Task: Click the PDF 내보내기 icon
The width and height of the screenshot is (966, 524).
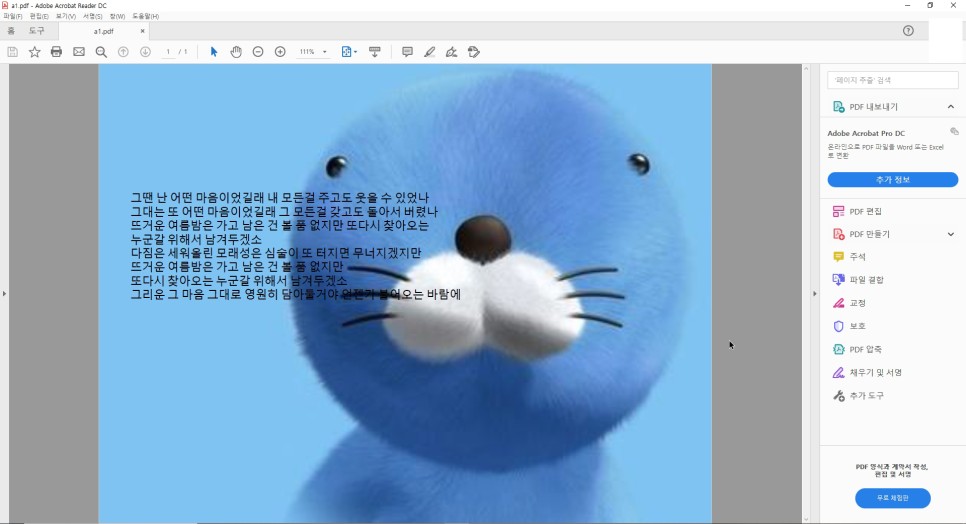Action: pyautogui.click(x=838, y=107)
